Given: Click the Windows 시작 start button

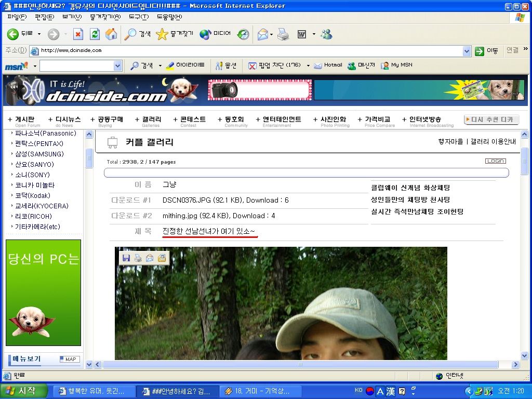Looking at the screenshot, I should [x=24, y=391].
